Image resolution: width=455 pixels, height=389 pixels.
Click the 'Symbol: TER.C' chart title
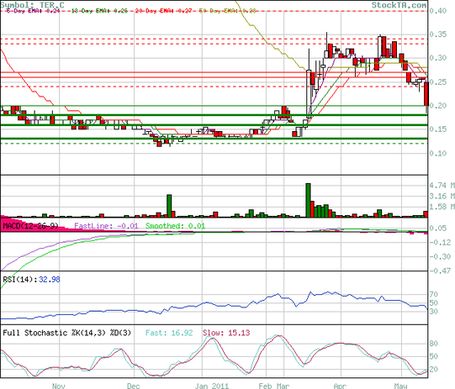33,5
